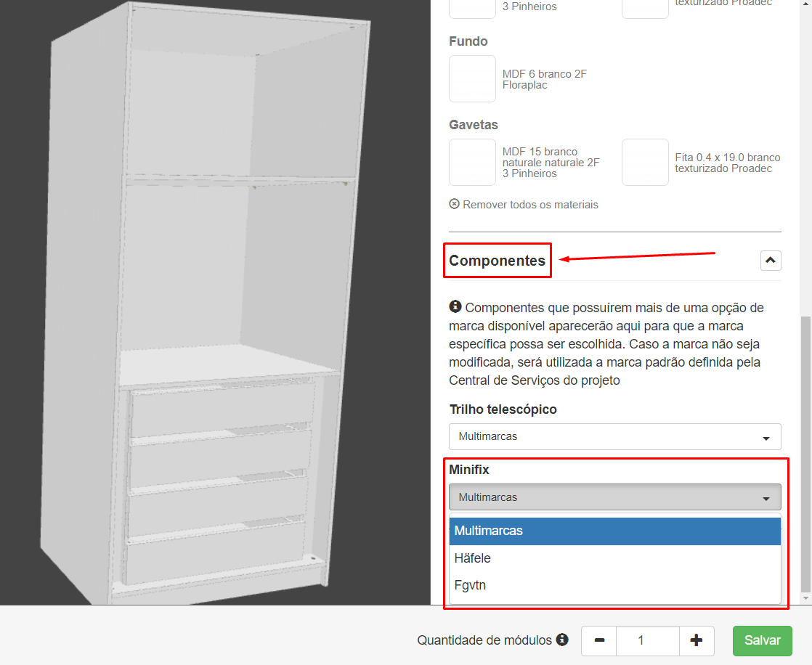Viewport: 812px width, 665px height.
Task: Click the Componentes section heading
Action: (497, 261)
